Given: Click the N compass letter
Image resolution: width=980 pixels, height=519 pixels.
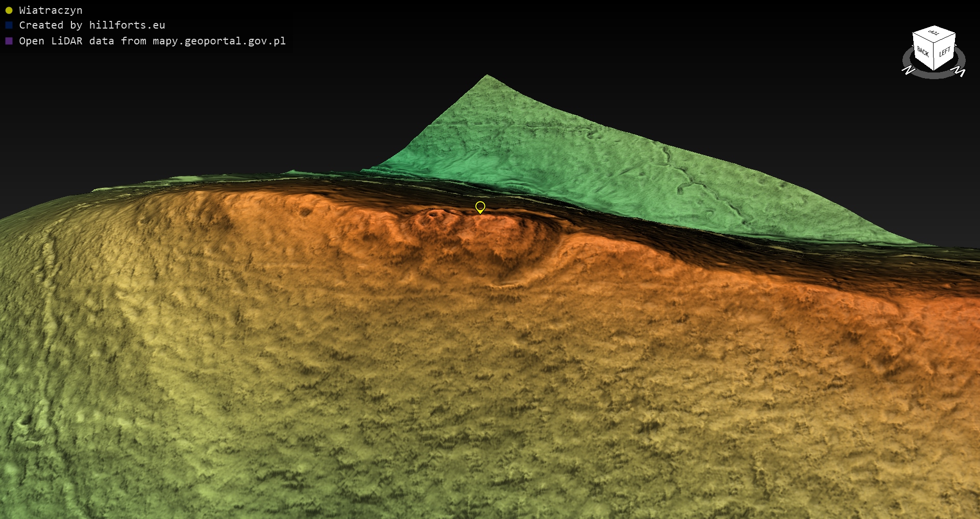Looking at the screenshot, I should click(x=908, y=70).
